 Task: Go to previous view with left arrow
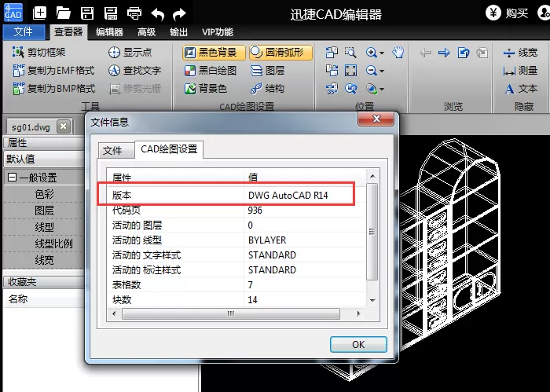pyautogui.click(x=426, y=53)
